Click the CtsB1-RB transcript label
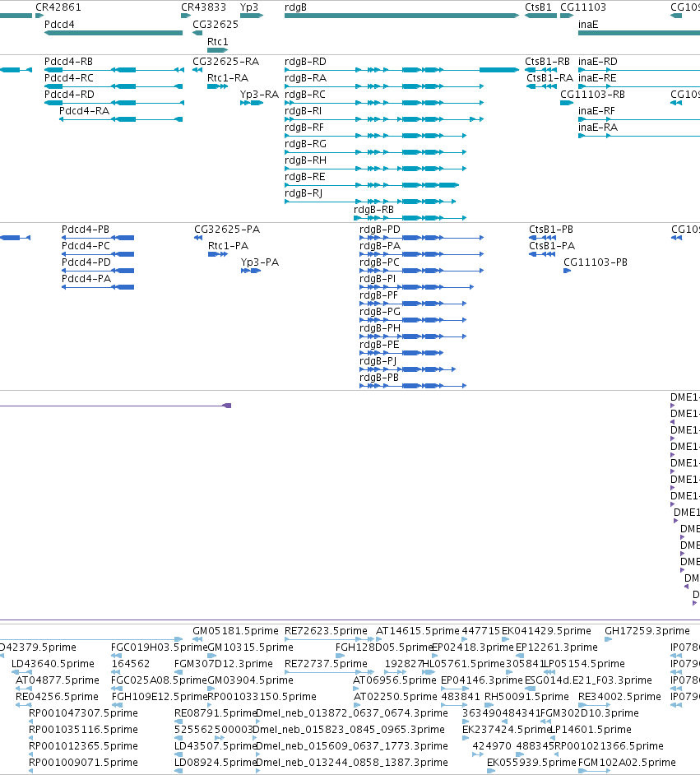 tap(547, 62)
